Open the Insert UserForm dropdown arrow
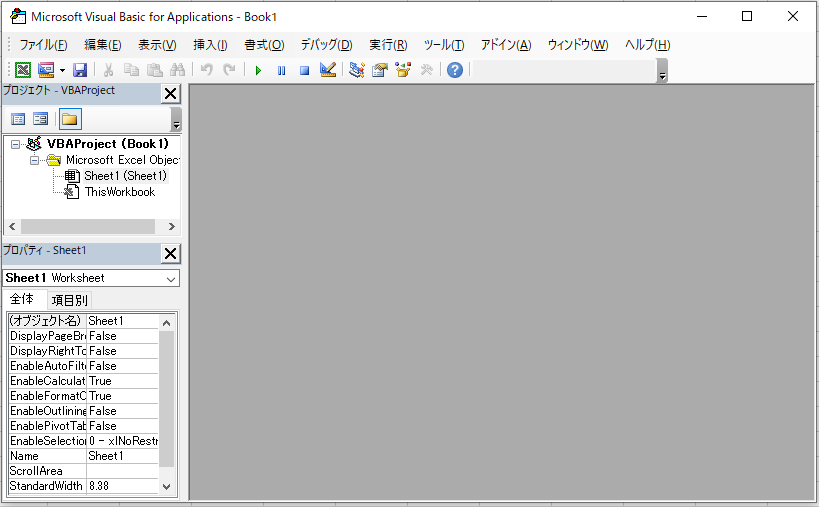This screenshot has height=507, width=819. 62,70
